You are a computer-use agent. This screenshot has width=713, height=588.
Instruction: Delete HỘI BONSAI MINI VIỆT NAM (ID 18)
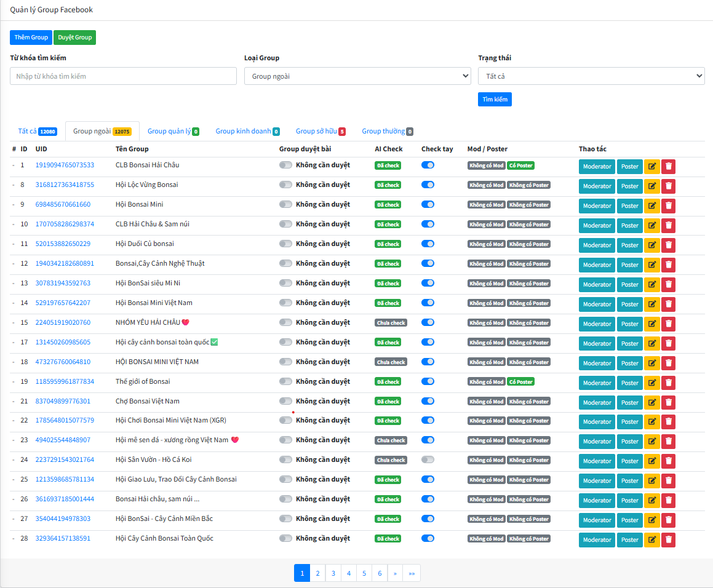[x=669, y=364]
